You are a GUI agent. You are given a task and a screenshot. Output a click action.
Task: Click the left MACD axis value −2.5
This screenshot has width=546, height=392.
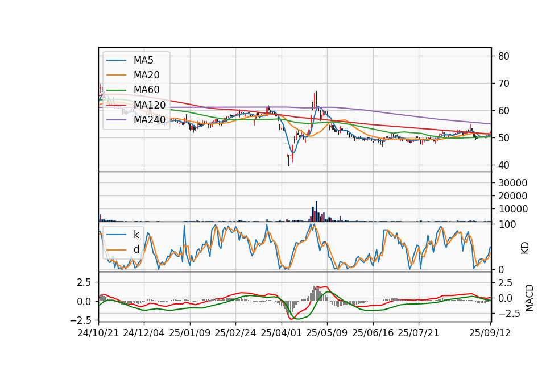pos(81,320)
